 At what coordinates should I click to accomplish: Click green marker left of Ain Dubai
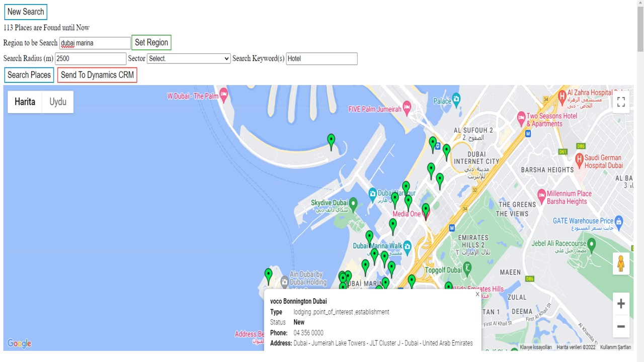(269, 276)
